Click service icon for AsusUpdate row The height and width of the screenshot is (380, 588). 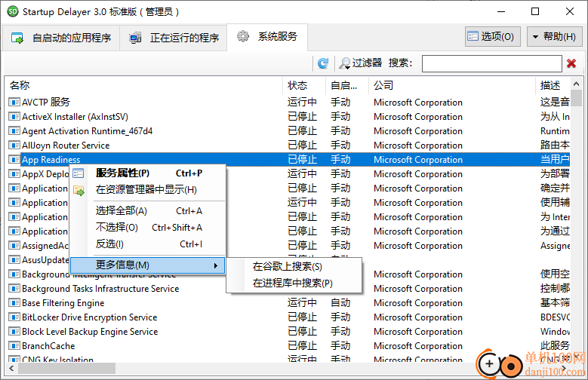coord(14,259)
